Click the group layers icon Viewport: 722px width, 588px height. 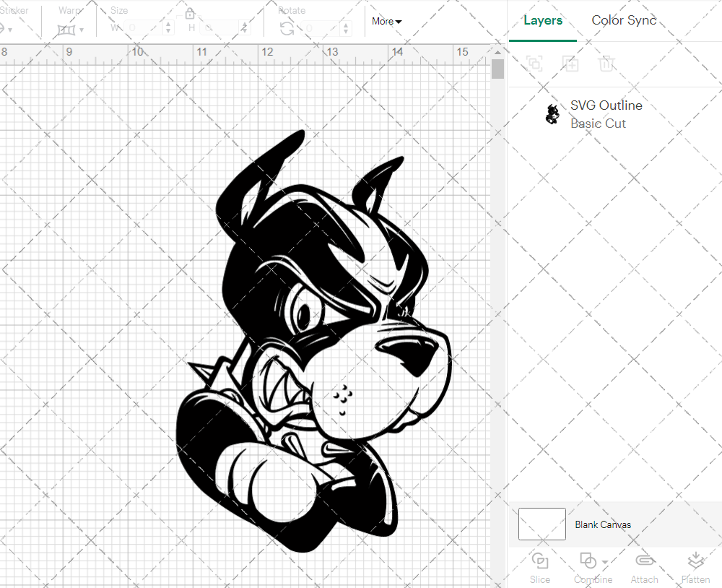(x=534, y=64)
